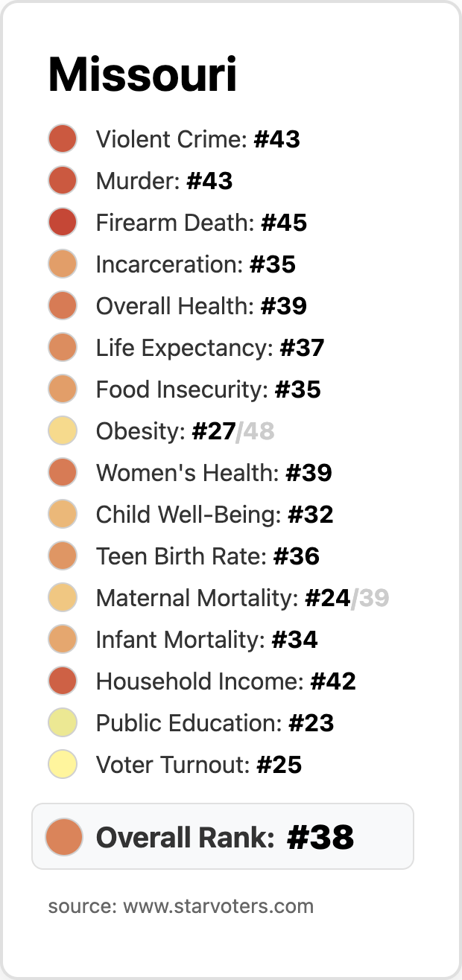Select the Infant Mortality #34 label
The height and width of the screenshot is (980, 462).
206,640
